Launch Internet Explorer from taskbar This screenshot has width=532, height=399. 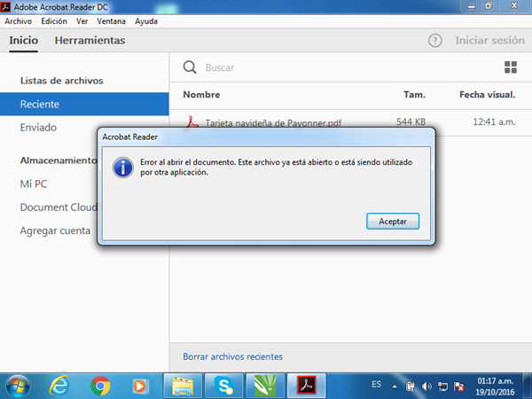tap(59, 386)
